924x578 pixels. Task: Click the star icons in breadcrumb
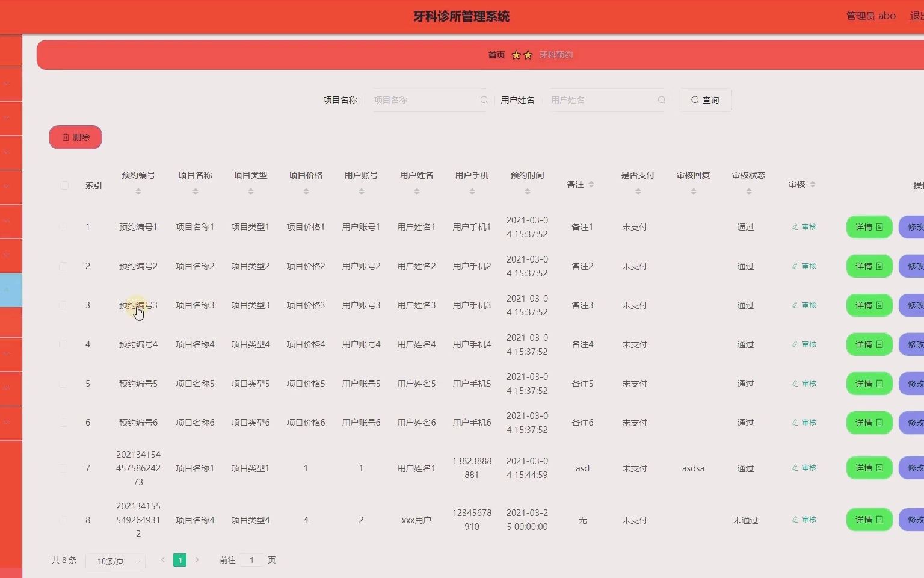(522, 55)
